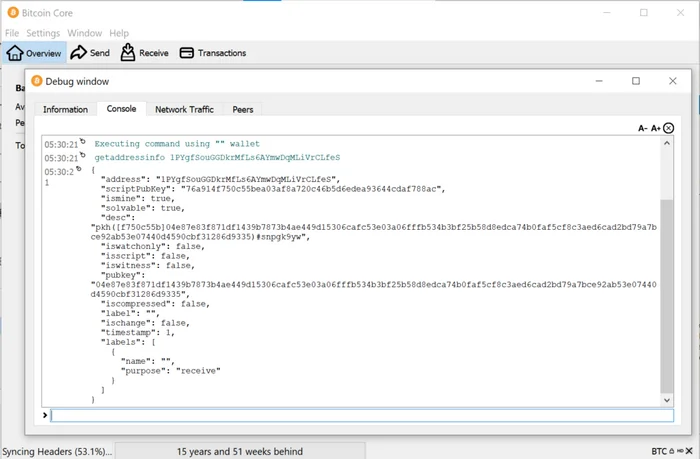Screen dimensions: 700x459
Task: Switch to the Peers tab
Action: pos(242,109)
